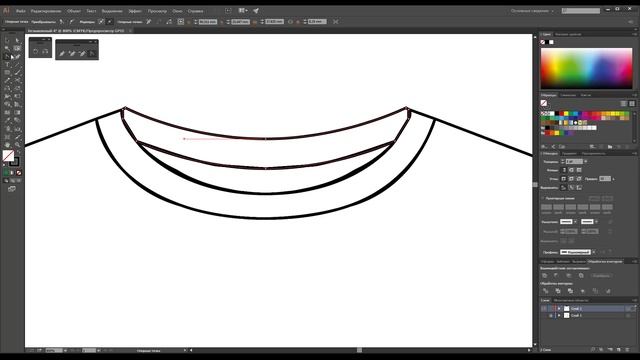Open the swatch libraries menu
The height and width of the screenshot is (360, 640).
[544, 147]
